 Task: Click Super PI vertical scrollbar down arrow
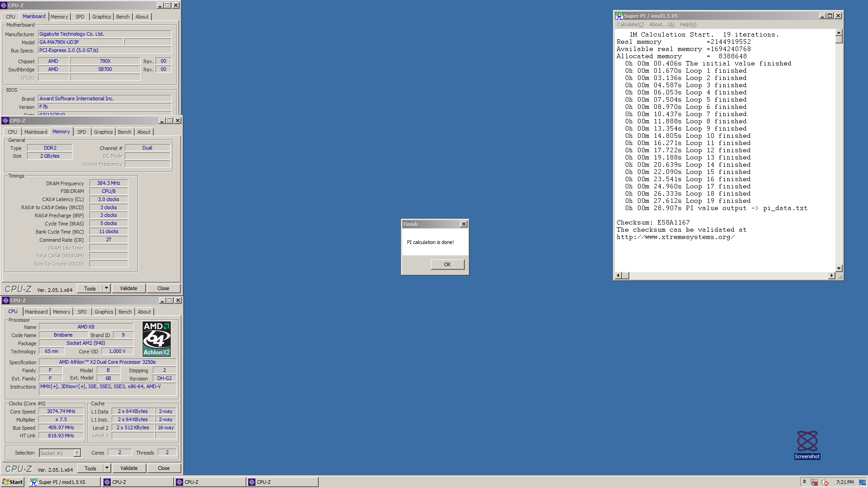(839, 268)
